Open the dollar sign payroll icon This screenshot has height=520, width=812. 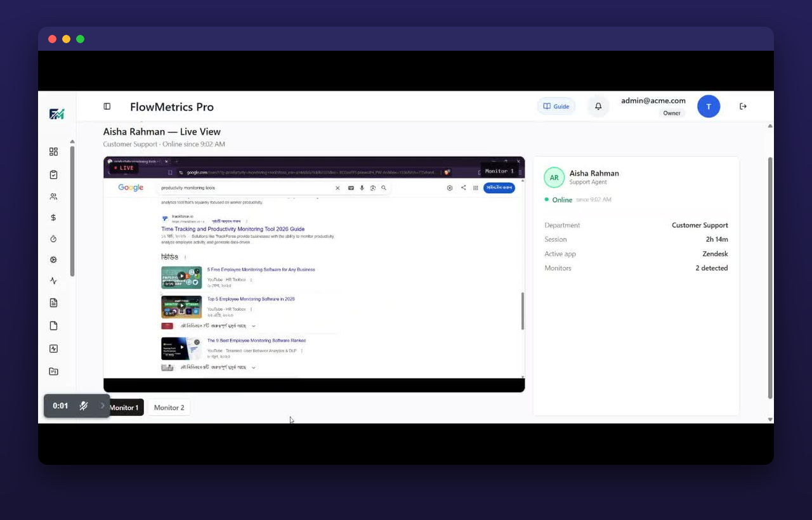click(x=53, y=218)
